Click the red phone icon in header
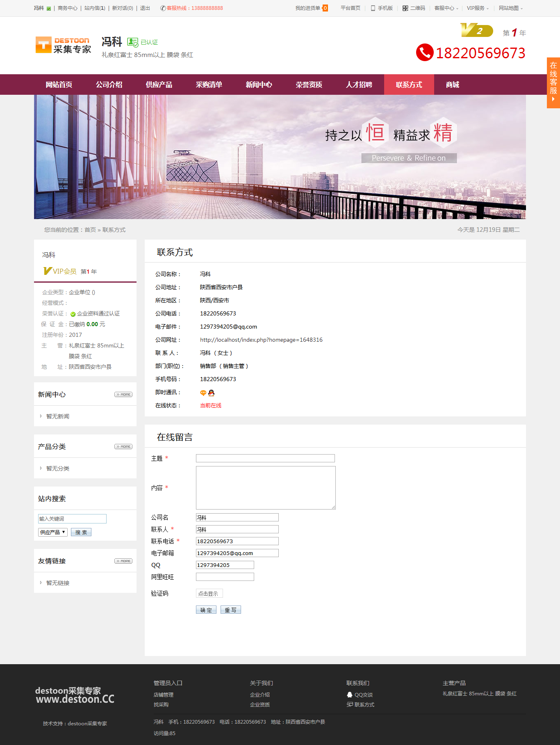 click(x=425, y=53)
